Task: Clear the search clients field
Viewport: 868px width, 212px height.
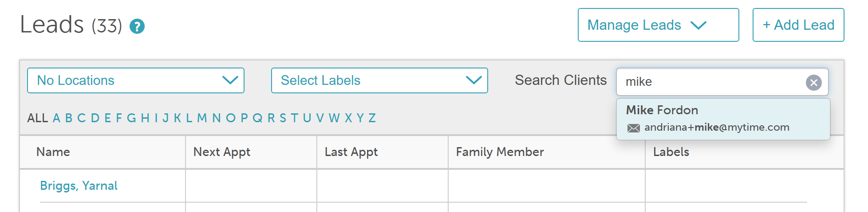Action: click(x=813, y=83)
